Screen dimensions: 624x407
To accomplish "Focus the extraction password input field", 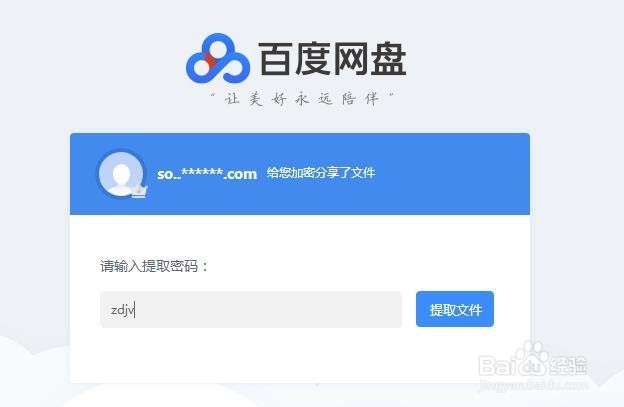I will click(251, 310).
